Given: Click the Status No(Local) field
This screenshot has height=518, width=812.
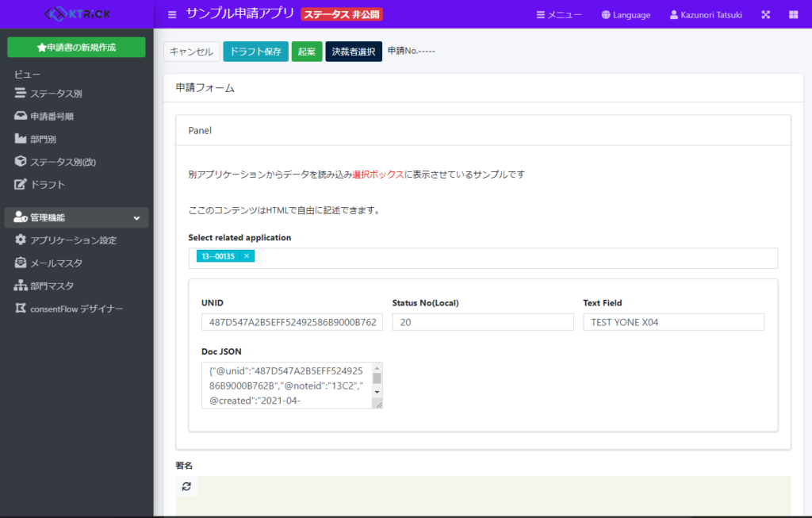Looking at the screenshot, I should (x=483, y=322).
